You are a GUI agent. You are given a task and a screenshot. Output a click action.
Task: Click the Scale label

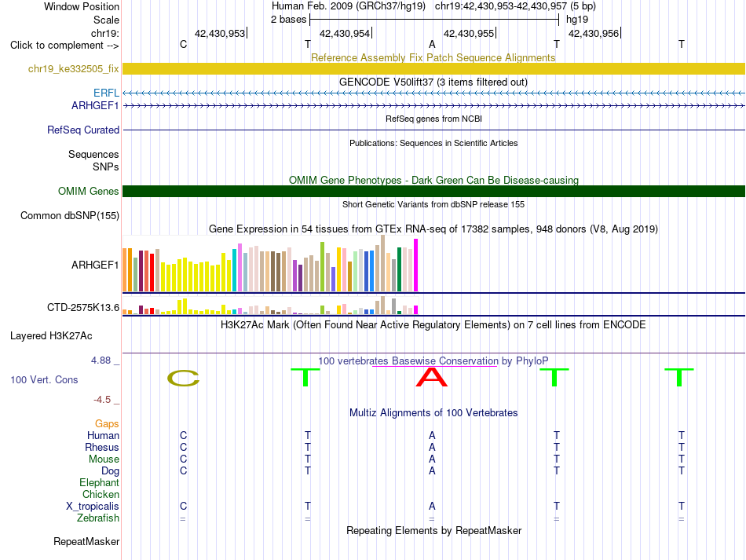106,20
